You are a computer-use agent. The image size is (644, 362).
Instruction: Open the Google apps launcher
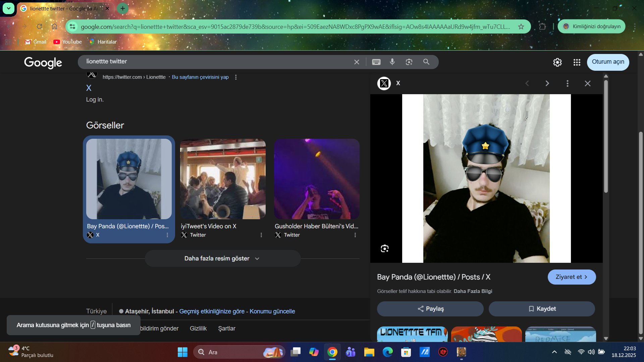pyautogui.click(x=577, y=62)
